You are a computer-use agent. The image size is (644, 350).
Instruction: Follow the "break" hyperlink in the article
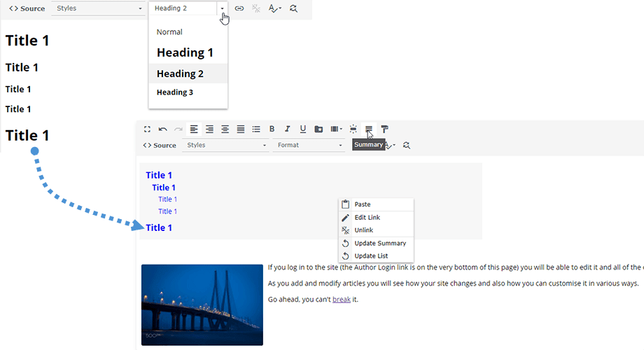(x=342, y=300)
